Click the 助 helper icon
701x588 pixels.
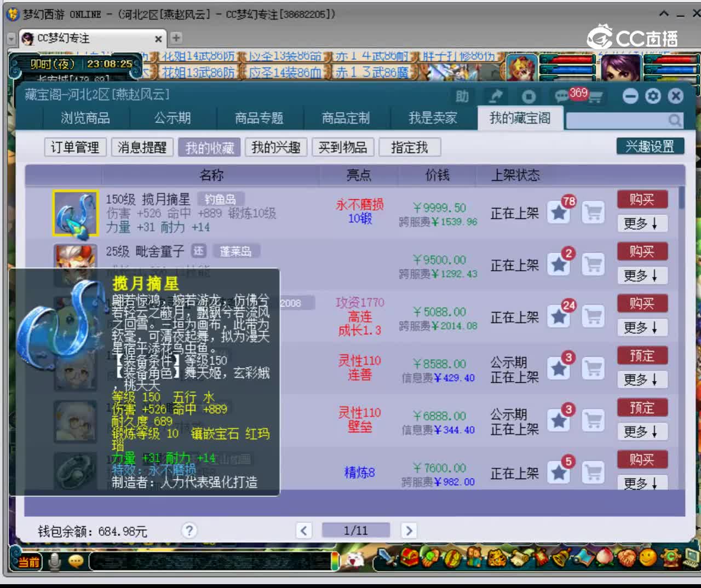pyautogui.click(x=462, y=96)
